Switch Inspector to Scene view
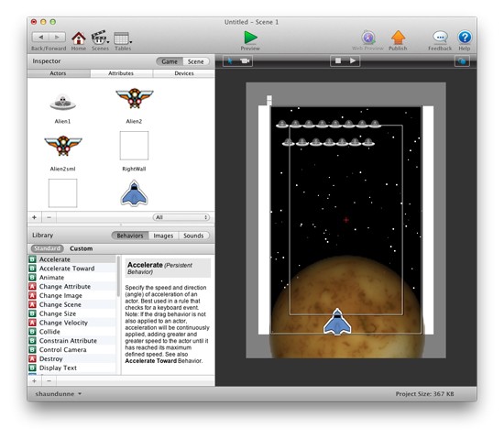This screenshot has height=439, width=504. click(196, 61)
